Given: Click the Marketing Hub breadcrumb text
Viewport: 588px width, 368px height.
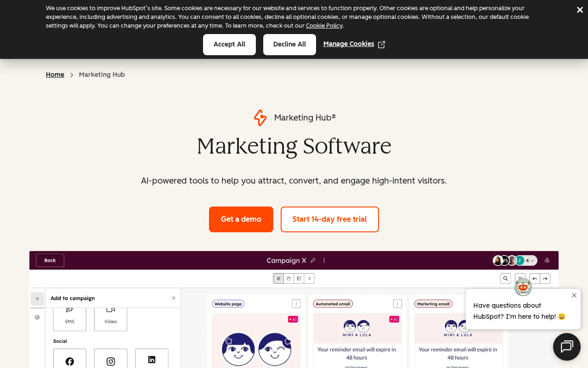Looking at the screenshot, I should 102,75.
